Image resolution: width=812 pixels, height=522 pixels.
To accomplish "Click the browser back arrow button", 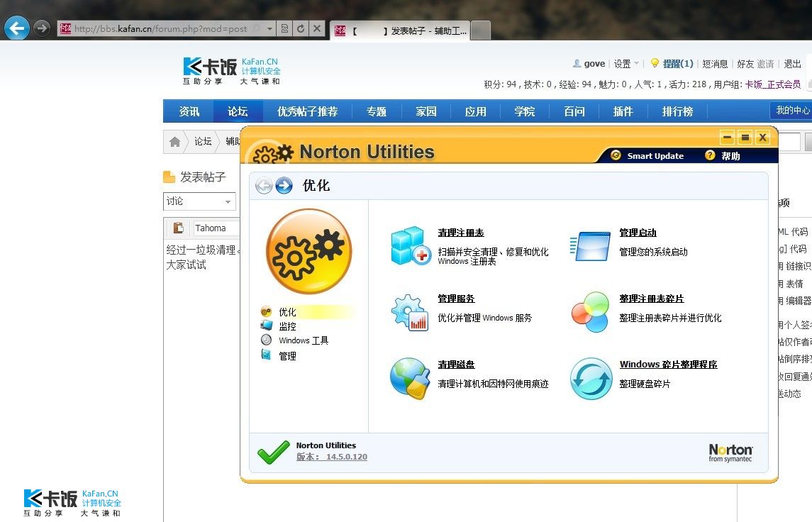I will [17, 28].
